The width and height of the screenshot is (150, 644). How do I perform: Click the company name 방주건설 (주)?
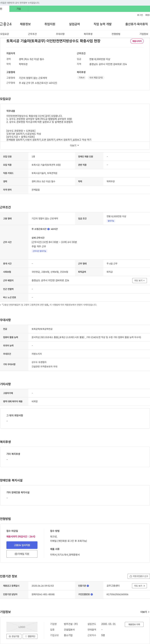(x=71, y=624)
